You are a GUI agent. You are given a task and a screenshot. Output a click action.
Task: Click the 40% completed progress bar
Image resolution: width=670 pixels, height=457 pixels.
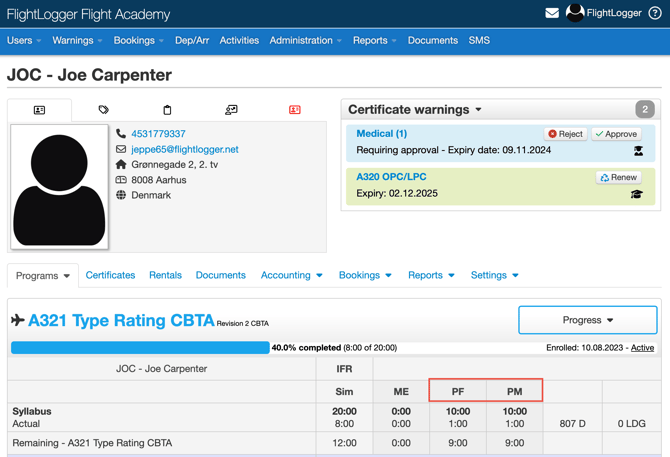point(140,348)
